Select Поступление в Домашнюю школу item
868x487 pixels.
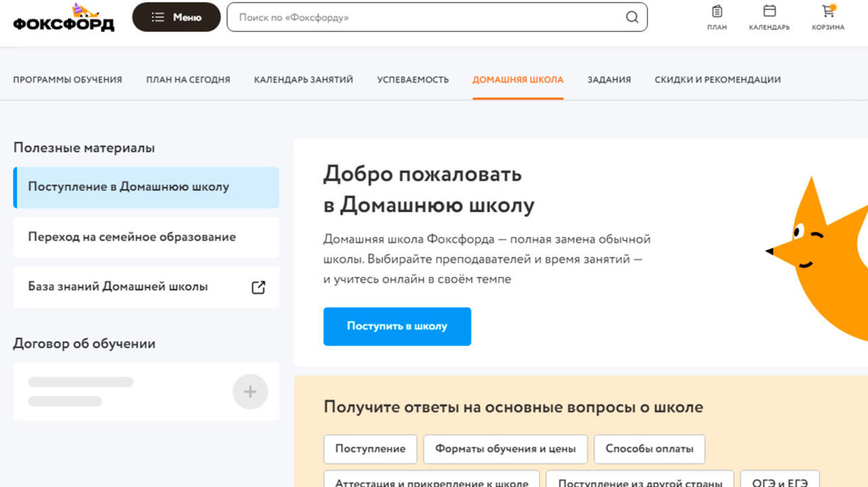click(146, 187)
